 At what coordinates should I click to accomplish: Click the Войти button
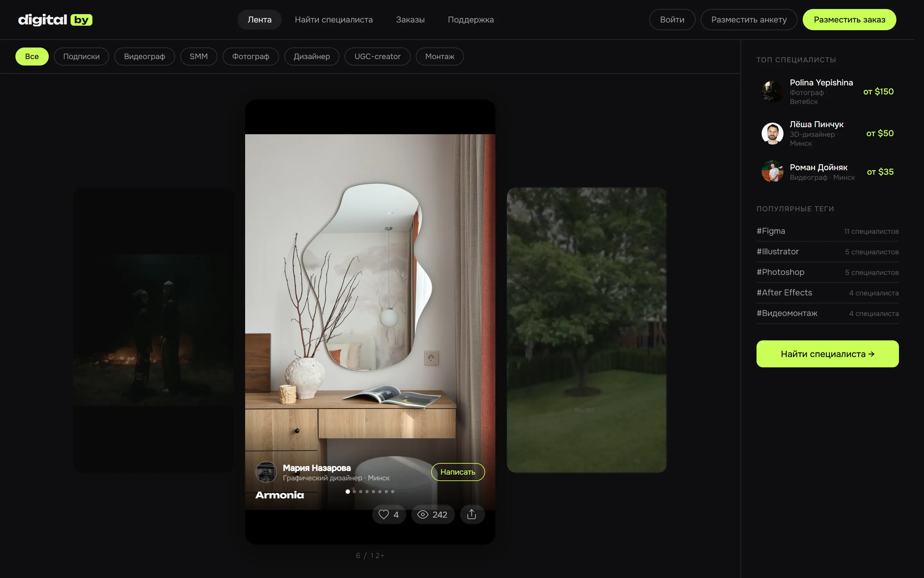point(672,20)
